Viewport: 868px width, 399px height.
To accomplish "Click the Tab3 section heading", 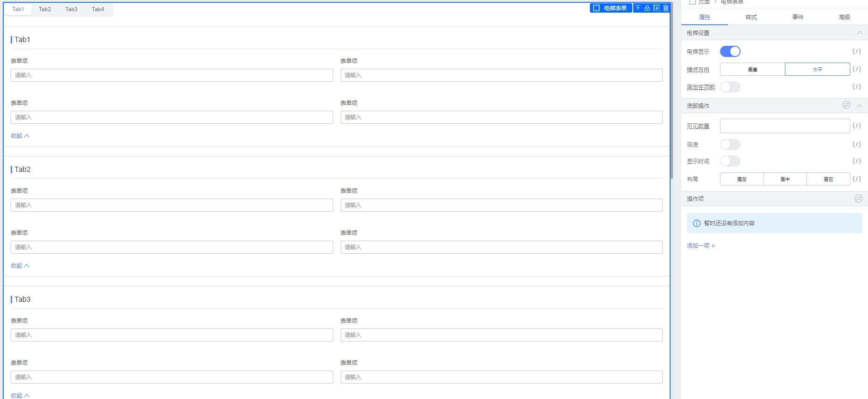I will [22, 299].
